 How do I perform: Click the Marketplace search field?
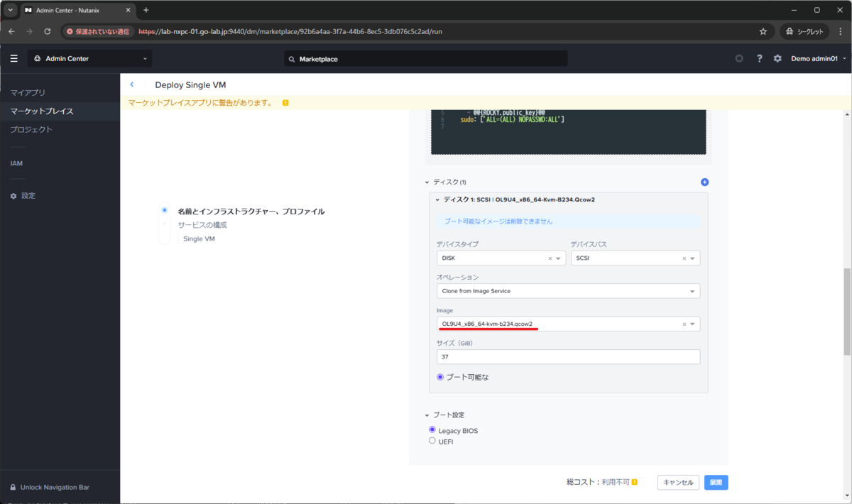click(426, 59)
